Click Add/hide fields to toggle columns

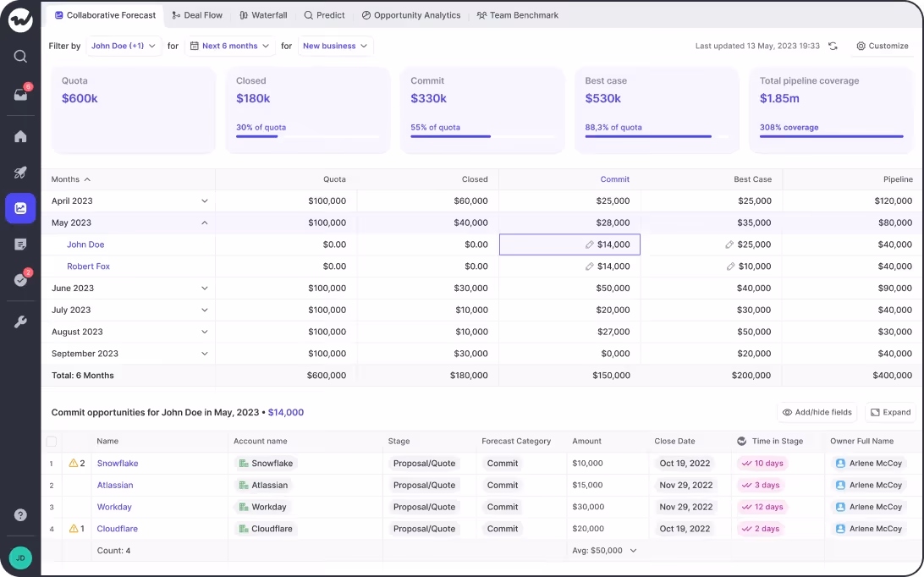pyautogui.click(x=817, y=412)
